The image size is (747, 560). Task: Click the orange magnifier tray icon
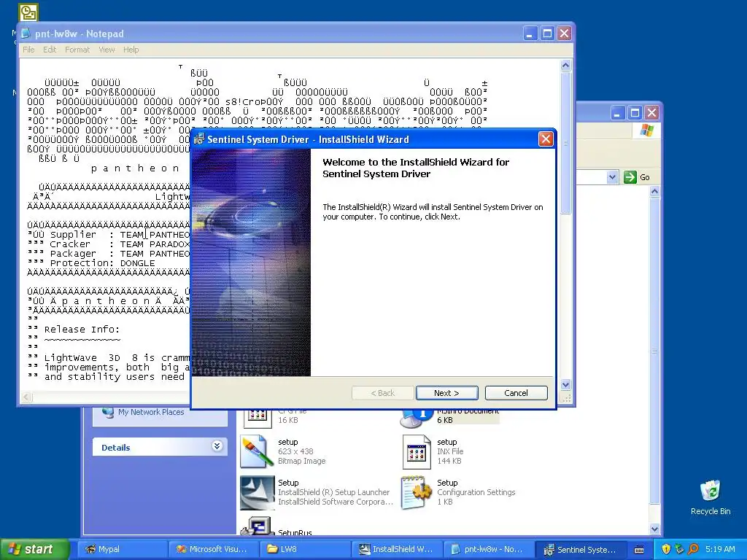694,549
